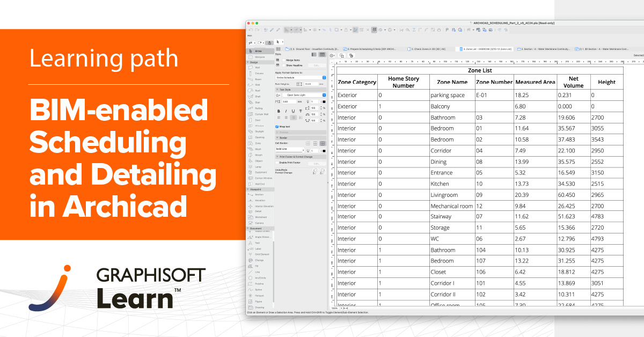Choose the Fill tool
This screenshot has height=337, width=644.
(x=259, y=266)
